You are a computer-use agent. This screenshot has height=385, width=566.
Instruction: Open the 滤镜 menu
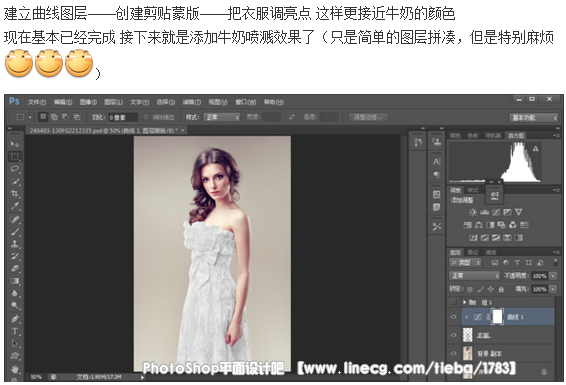pos(191,102)
